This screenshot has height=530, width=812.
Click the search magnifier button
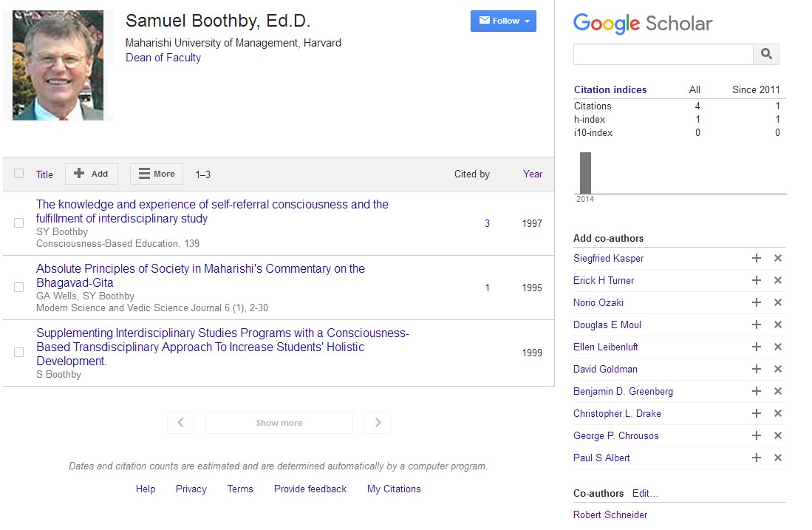pos(766,54)
